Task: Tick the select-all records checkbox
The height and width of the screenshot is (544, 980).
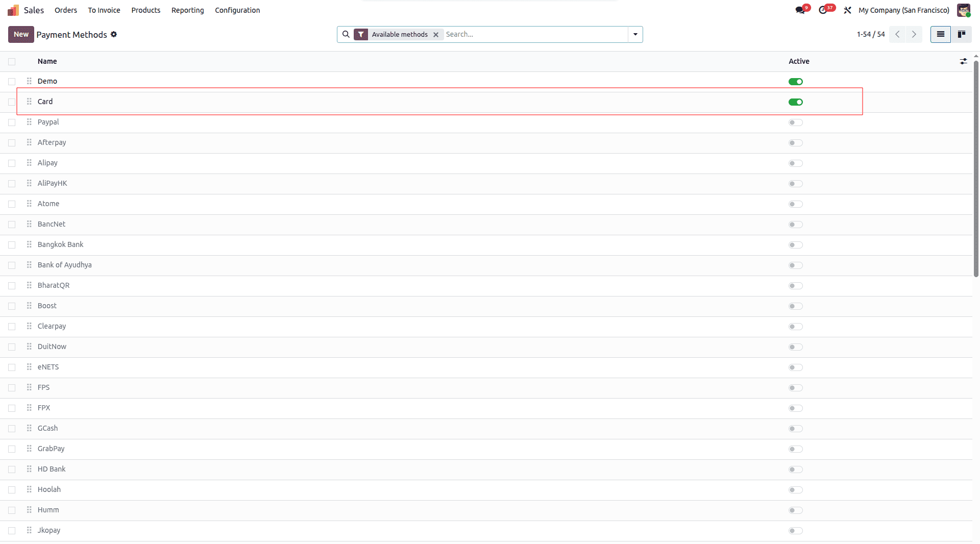Action: tap(12, 61)
